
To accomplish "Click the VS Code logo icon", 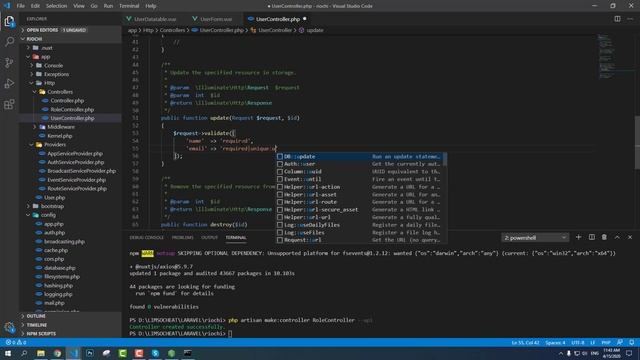I will coord(7,6).
